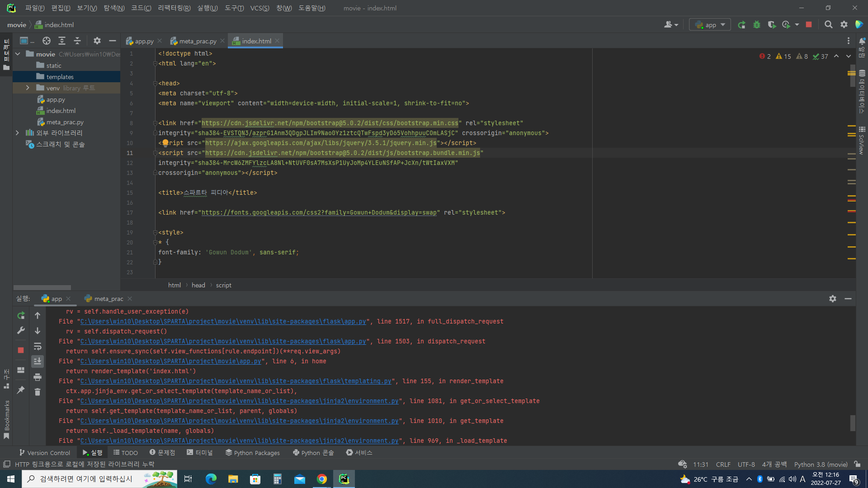Viewport: 868px width, 488px height.
Task: Open project panel options gear
Action: (x=97, y=41)
